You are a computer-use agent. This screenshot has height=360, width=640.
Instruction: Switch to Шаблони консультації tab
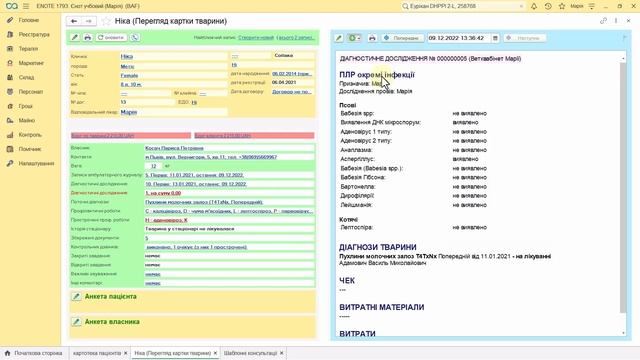click(x=250, y=353)
